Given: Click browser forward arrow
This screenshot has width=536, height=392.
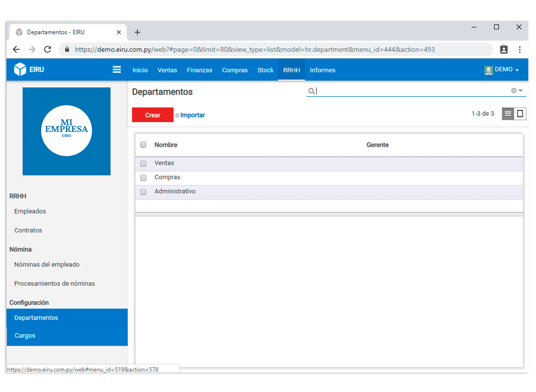Looking at the screenshot, I should [x=32, y=49].
